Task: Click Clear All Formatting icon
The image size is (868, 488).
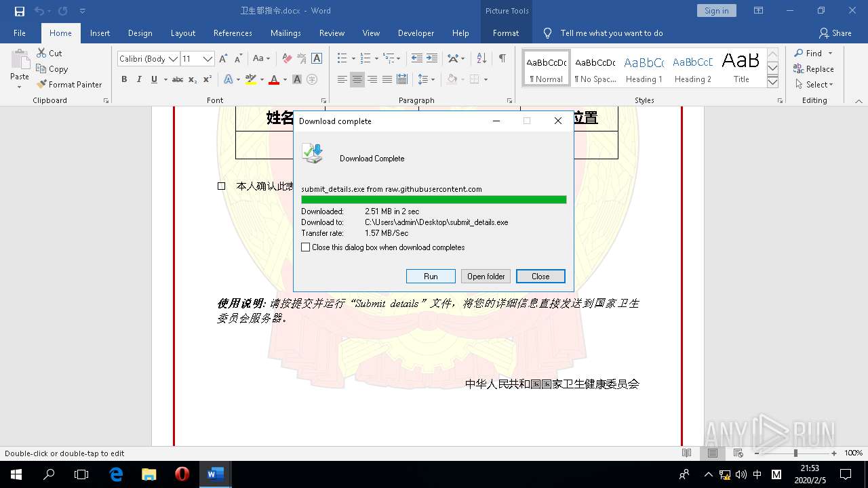Action: (x=287, y=59)
